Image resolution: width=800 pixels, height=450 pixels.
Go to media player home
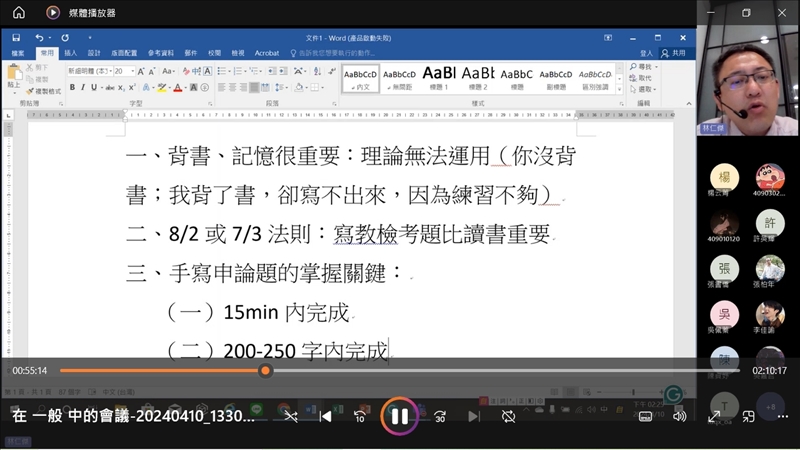click(18, 13)
